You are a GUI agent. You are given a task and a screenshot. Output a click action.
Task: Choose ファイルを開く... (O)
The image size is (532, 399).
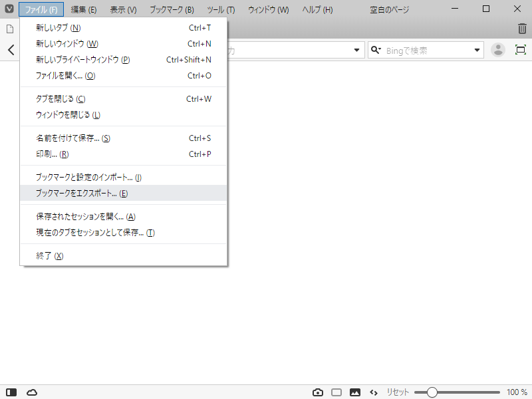124,76
